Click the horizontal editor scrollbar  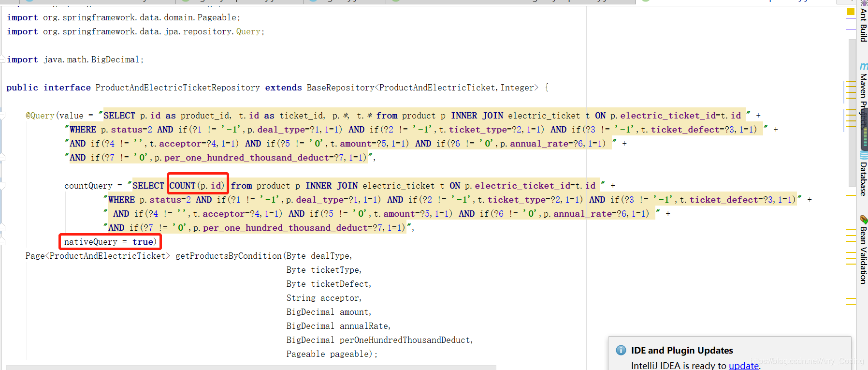point(251,368)
